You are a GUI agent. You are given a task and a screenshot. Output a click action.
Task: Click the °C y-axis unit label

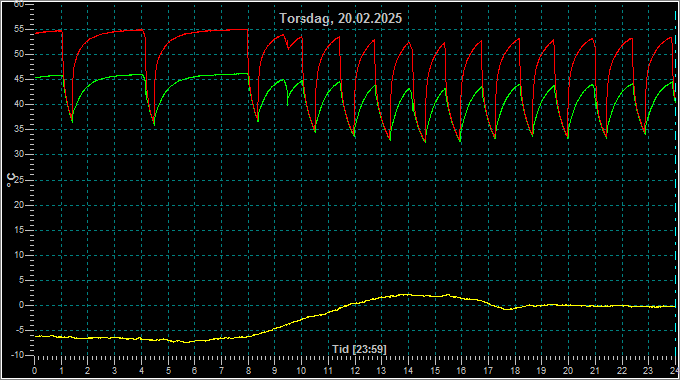click(x=11, y=180)
